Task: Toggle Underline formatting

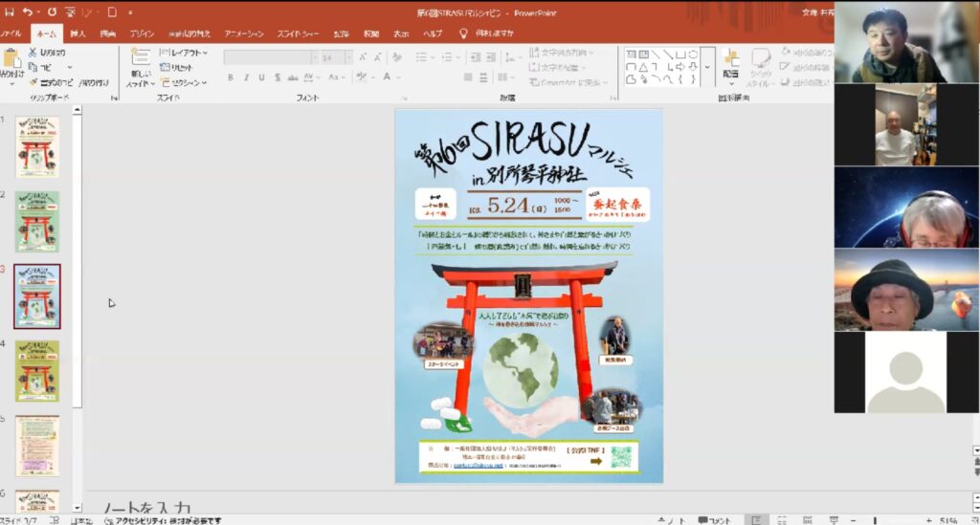Action: (261, 77)
